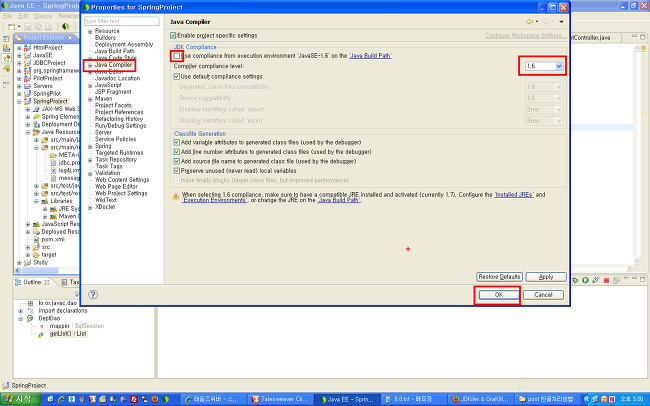
Task: Expand the HtmlProject node in Project Explorer
Action: click(x=19, y=48)
